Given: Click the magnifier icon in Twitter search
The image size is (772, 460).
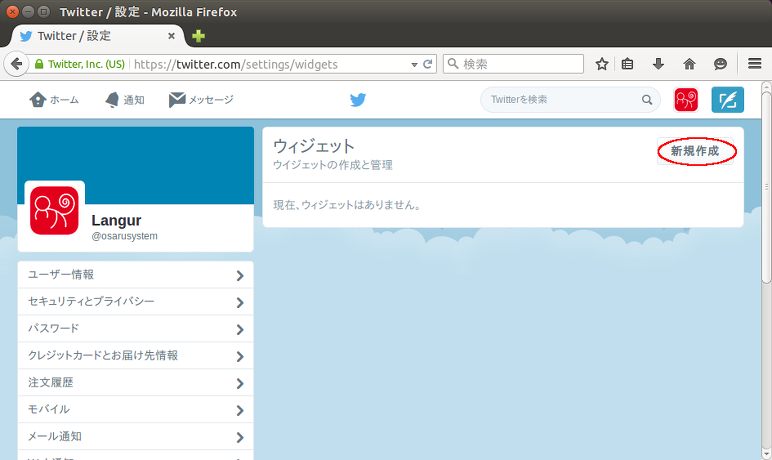Looking at the screenshot, I should pyautogui.click(x=647, y=100).
